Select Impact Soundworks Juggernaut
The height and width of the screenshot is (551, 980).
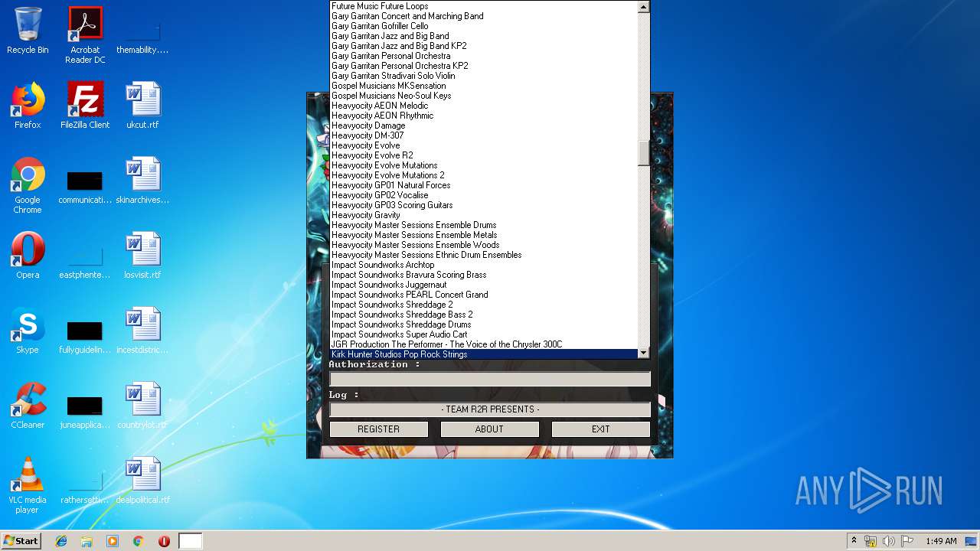tap(484, 285)
